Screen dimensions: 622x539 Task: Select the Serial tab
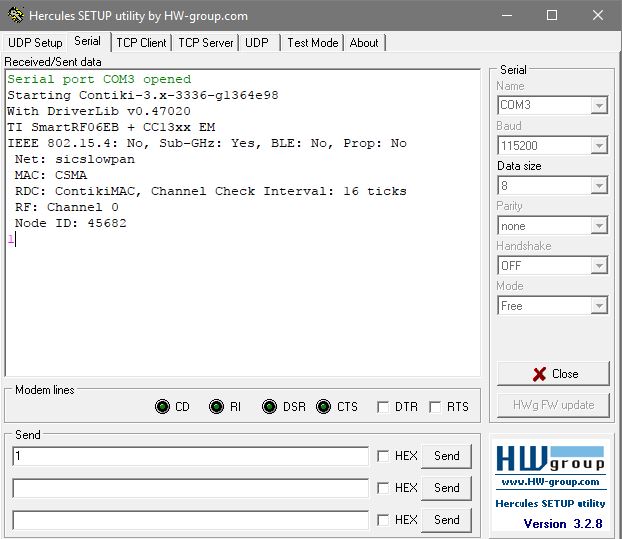coord(88,41)
